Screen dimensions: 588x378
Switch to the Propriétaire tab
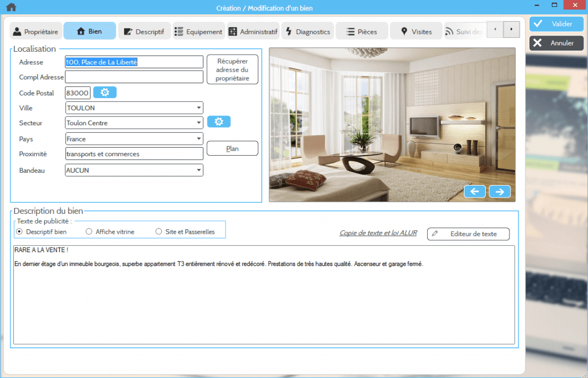point(36,32)
